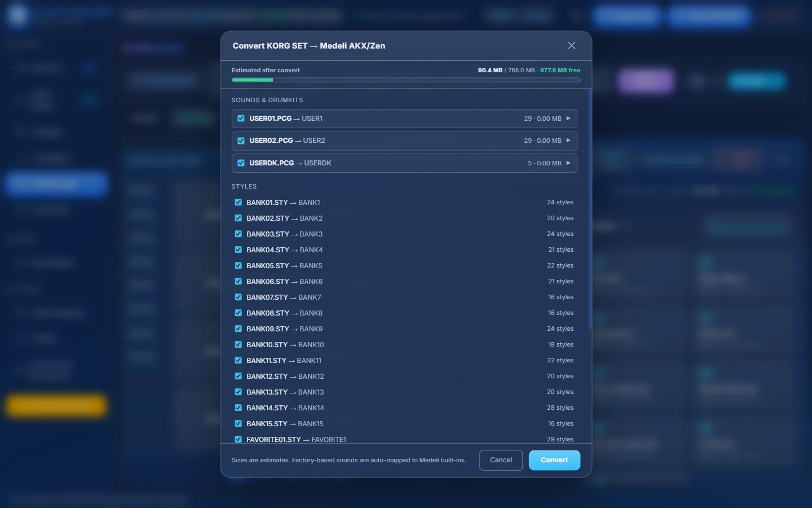Uncheck BANK01.STY checkbox
Viewport: 812px width, 508px height.
coord(238,202)
